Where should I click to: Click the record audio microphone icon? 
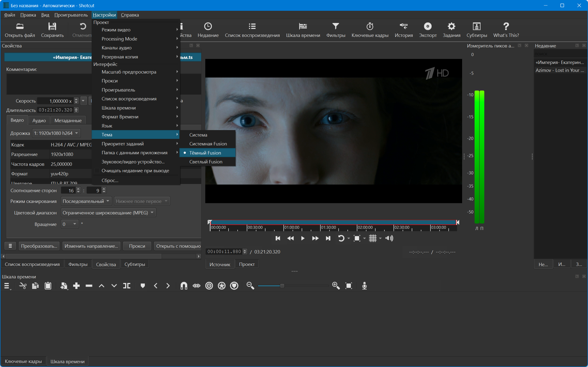click(364, 286)
